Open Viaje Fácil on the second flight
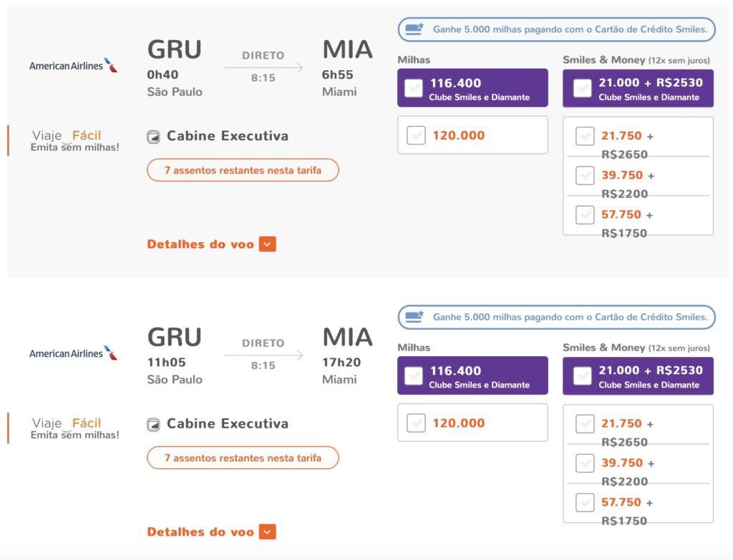The height and width of the screenshot is (560, 733). (x=74, y=428)
